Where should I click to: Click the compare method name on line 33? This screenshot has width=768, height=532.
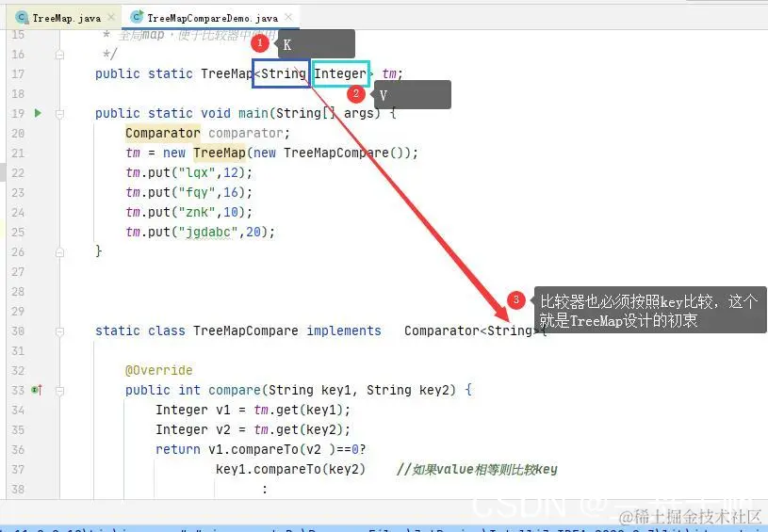(x=235, y=390)
